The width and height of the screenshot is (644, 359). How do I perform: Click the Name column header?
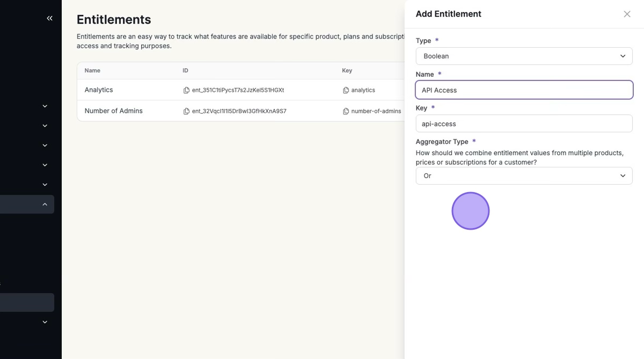(x=92, y=71)
